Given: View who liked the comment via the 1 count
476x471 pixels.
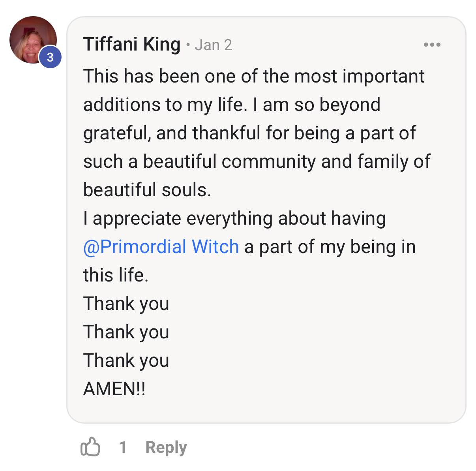Looking at the screenshot, I should click(124, 447).
